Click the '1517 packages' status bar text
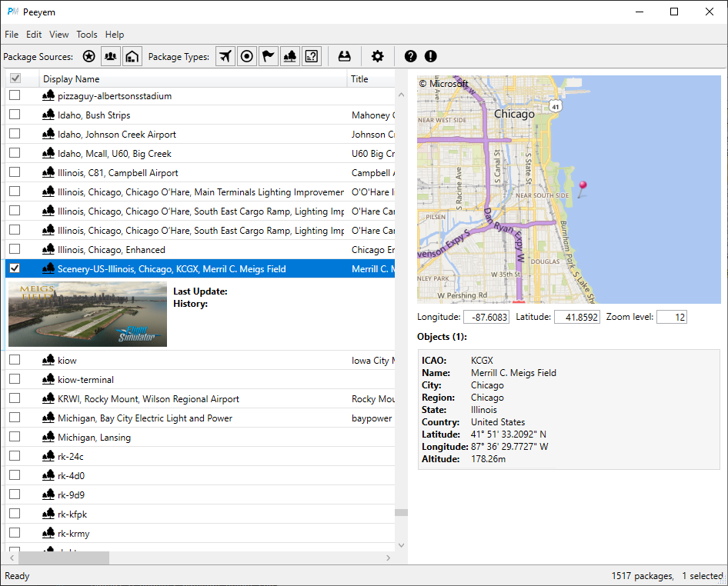The width and height of the screenshot is (728, 586). pos(642,576)
